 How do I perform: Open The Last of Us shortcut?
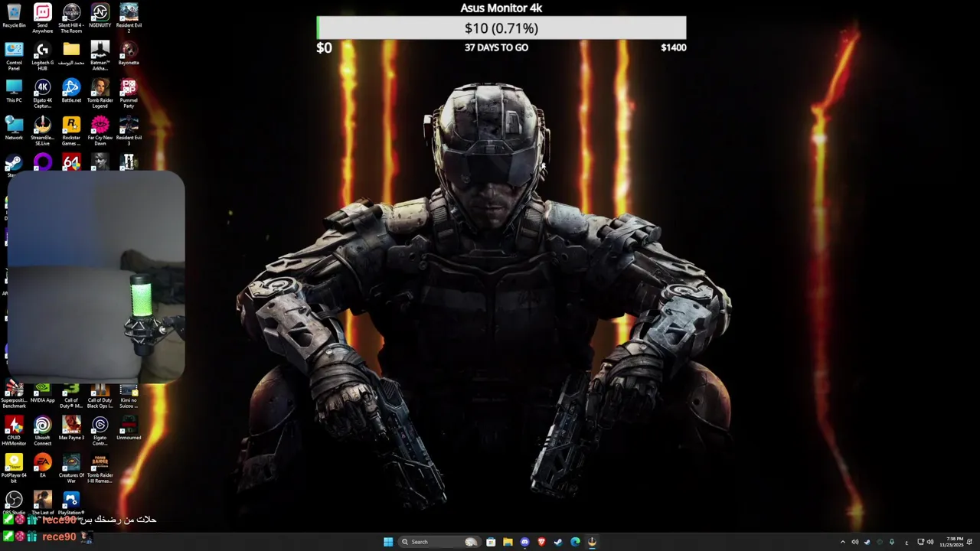43,503
